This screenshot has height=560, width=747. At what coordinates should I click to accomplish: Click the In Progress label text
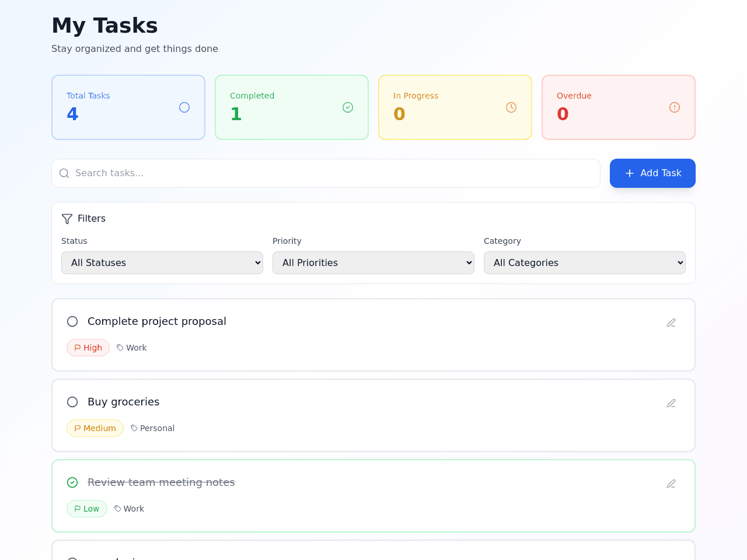416,96
